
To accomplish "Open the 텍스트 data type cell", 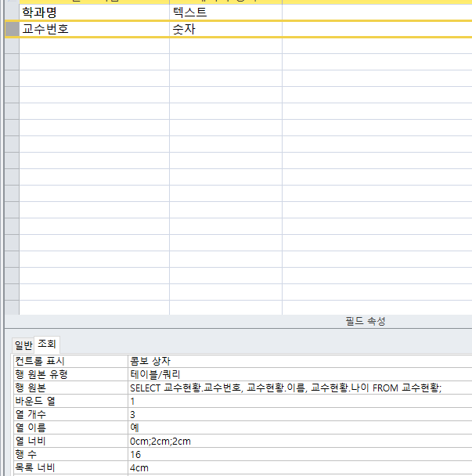I will [x=225, y=12].
